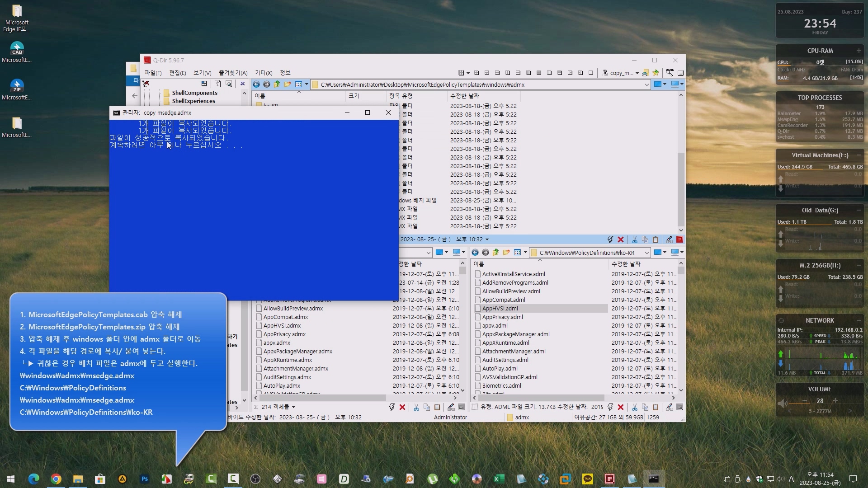This screenshot has width=868, height=488.
Task: Open the 편집(E) menu in Q-Dir
Action: point(177,73)
